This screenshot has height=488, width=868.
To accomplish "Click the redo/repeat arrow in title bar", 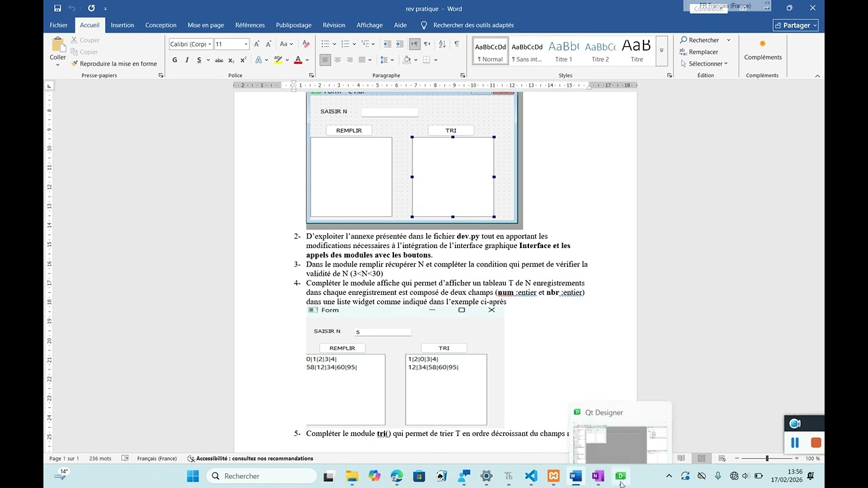I will (x=91, y=8).
